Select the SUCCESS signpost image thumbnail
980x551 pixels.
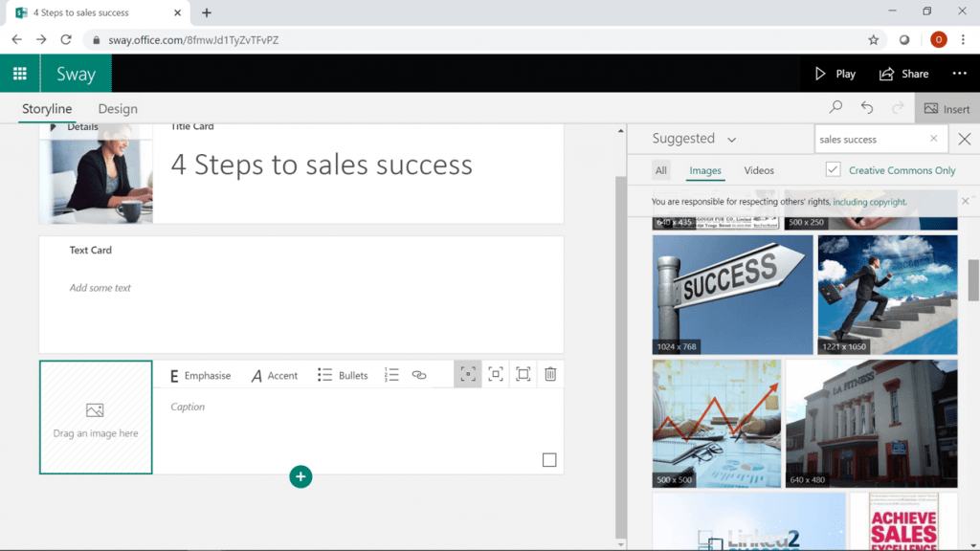point(732,294)
